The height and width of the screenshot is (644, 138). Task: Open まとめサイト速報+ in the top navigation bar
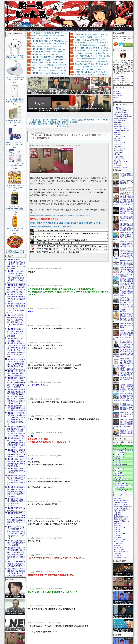pyautogui.click(x=99, y=30)
